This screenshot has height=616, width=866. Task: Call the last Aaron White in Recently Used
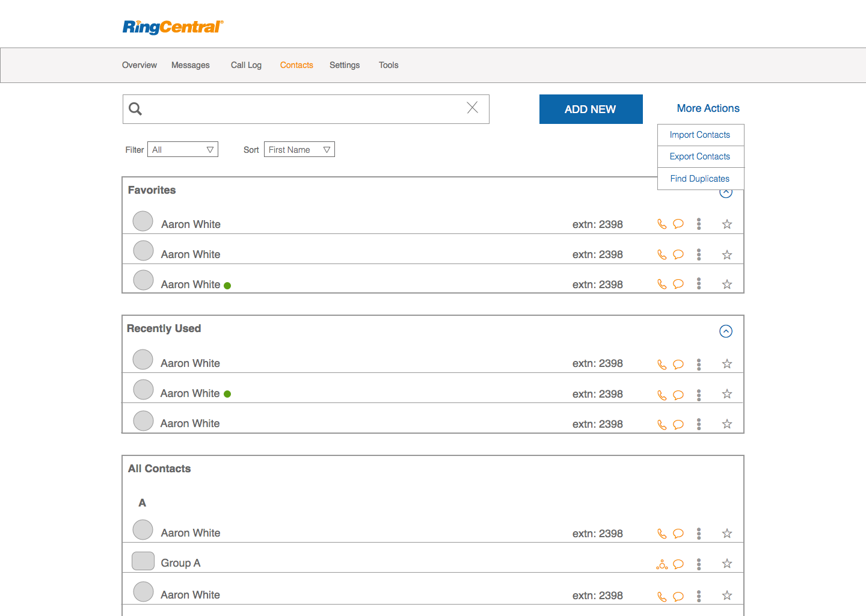tap(662, 425)
